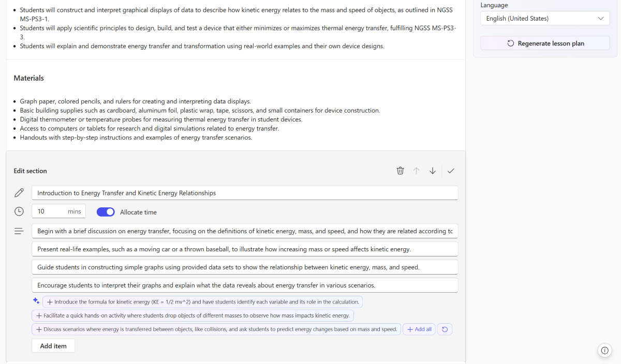Delete section with trash icon
Screen dimensions: 621x364
pyautogui.click(x=400, y=171)
